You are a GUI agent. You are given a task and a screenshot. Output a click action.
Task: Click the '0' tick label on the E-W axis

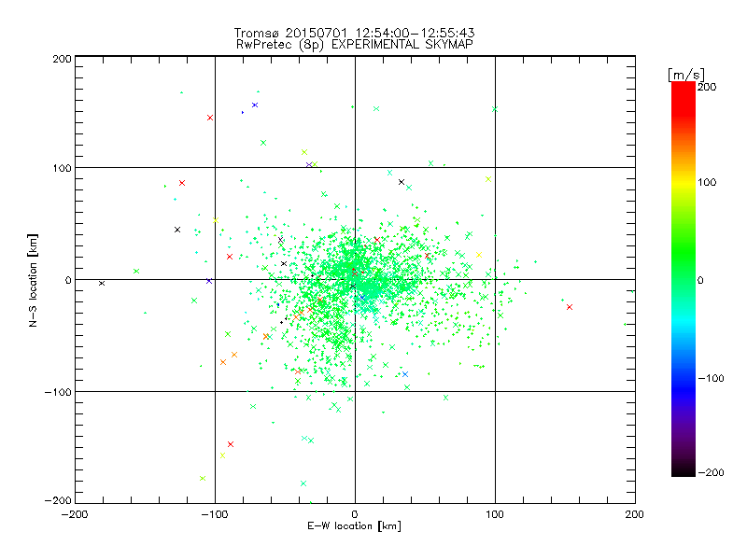[x=355, y=514]
